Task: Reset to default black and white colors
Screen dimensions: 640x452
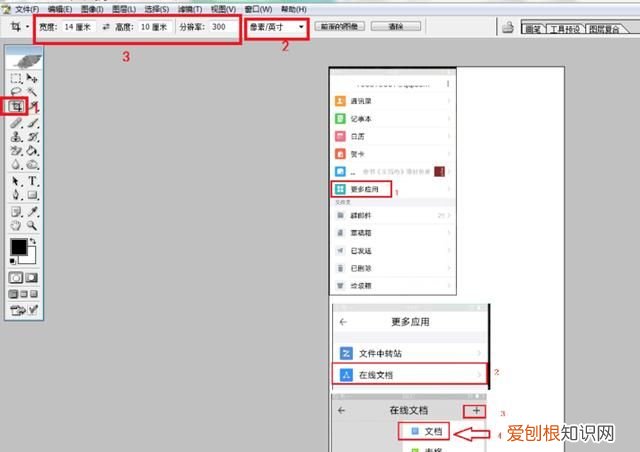Action: point(13,261)
